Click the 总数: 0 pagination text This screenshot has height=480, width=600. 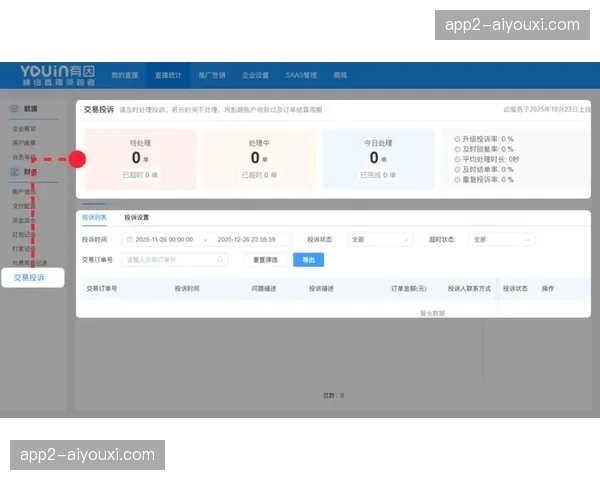coord(333,395)
